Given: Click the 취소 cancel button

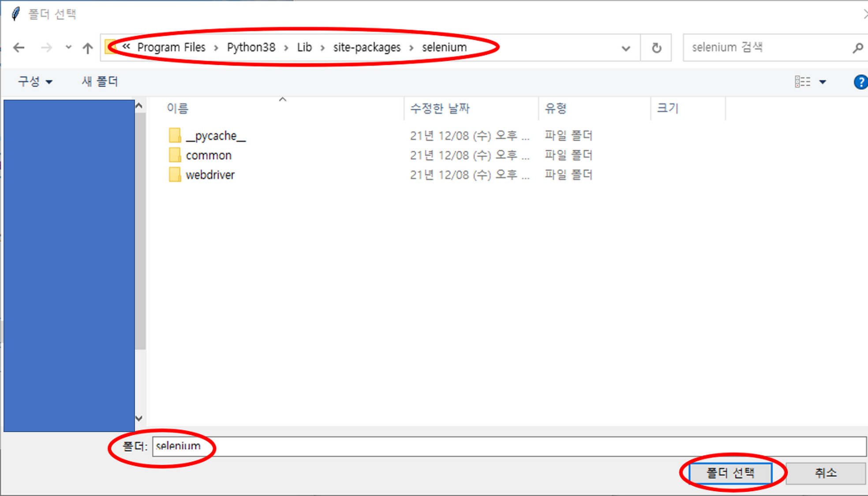Looking at the screenshot, I should click(825, 473).
